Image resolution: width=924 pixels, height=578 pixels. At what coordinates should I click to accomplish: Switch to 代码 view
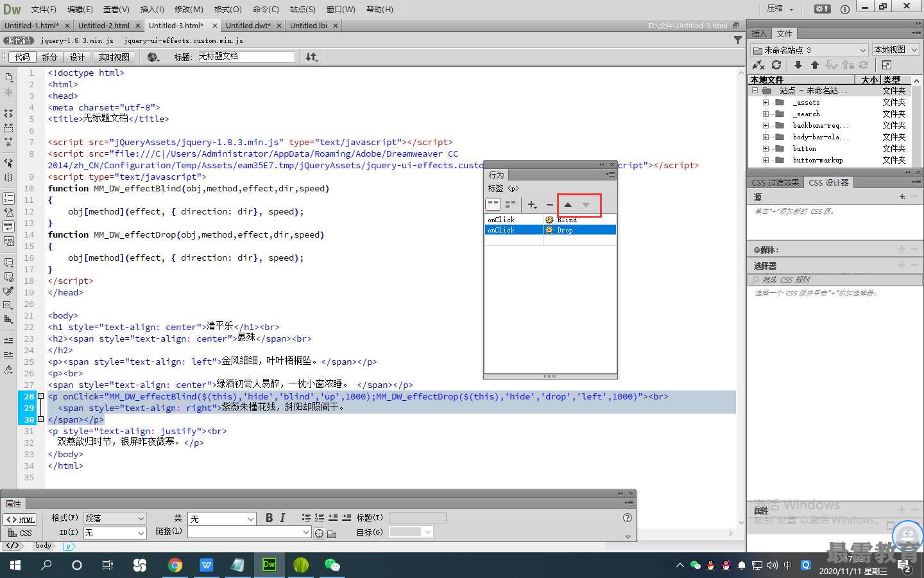coord(22,57)
